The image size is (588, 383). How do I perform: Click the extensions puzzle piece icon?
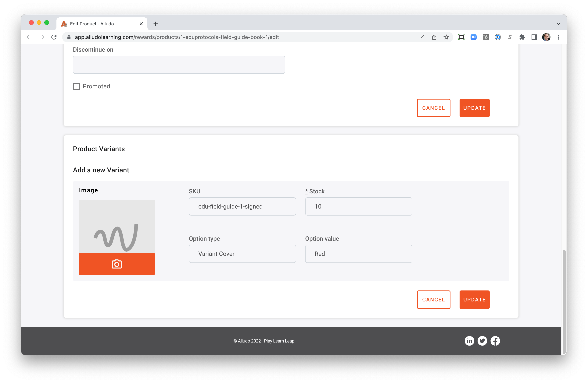point(522,37)
